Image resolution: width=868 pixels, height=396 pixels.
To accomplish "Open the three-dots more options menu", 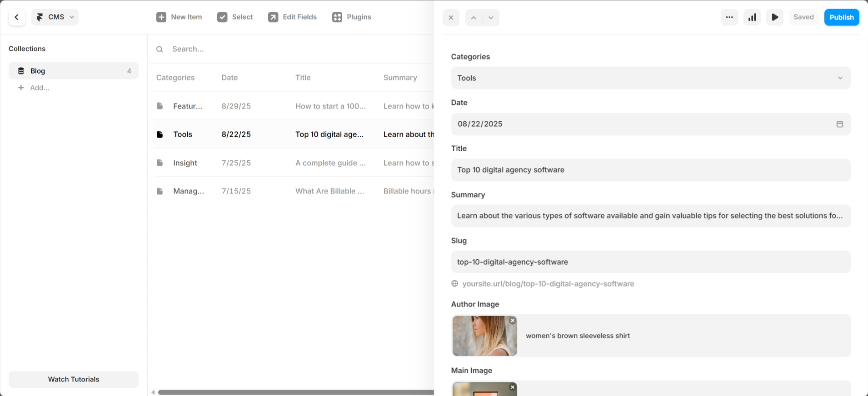I will coord(729,17).
